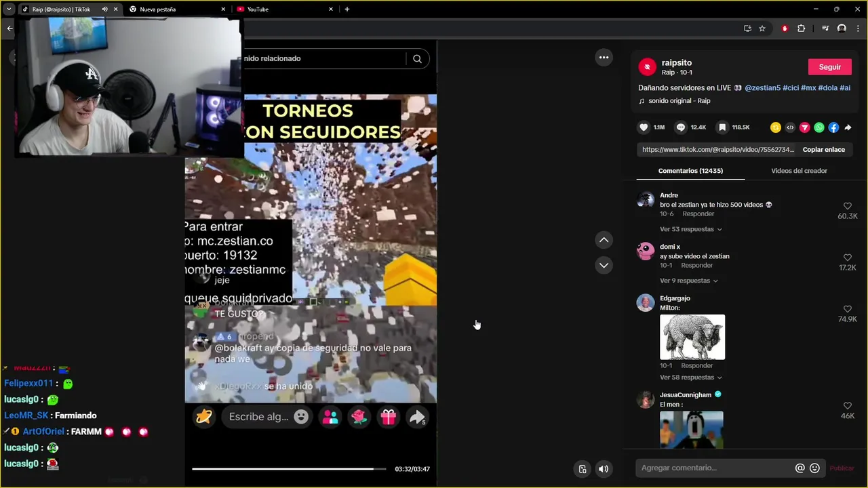Open Andre's profile name
The width and height of the screenshot is (868, 488).
point(669,195)
